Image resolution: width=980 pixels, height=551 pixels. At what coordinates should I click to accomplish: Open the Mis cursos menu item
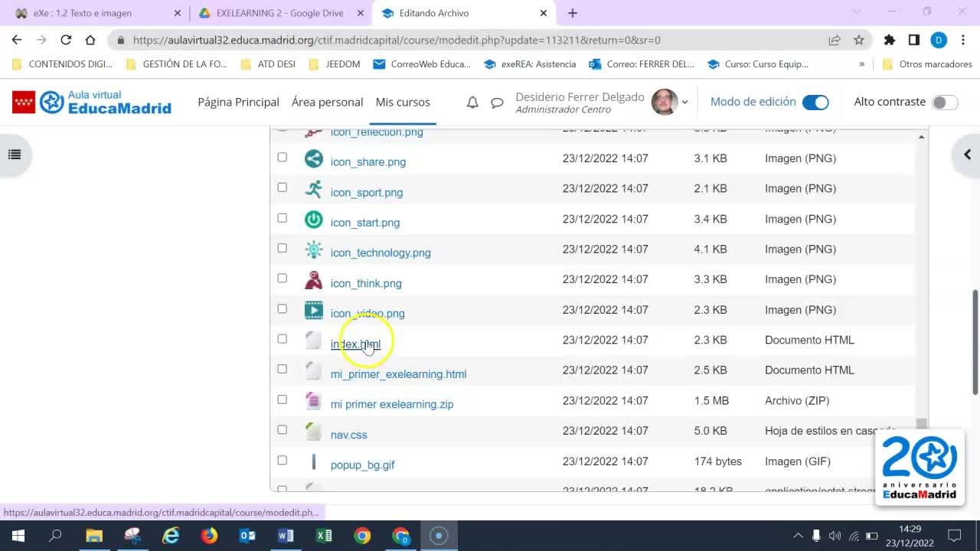click(403, 102)
